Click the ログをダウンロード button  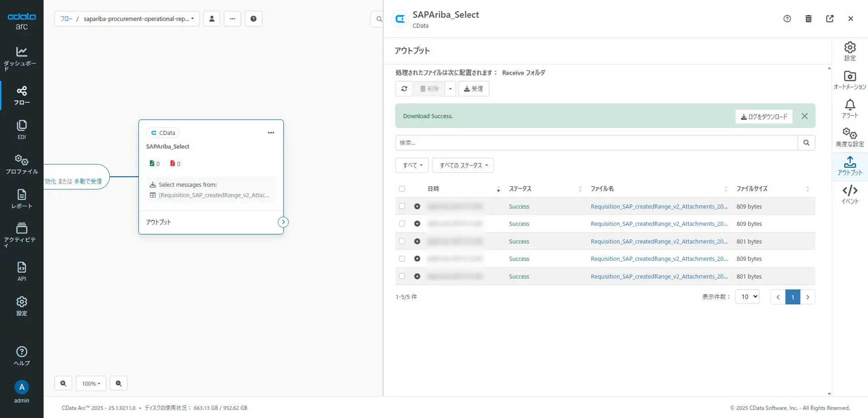click(x=764, y=116)
